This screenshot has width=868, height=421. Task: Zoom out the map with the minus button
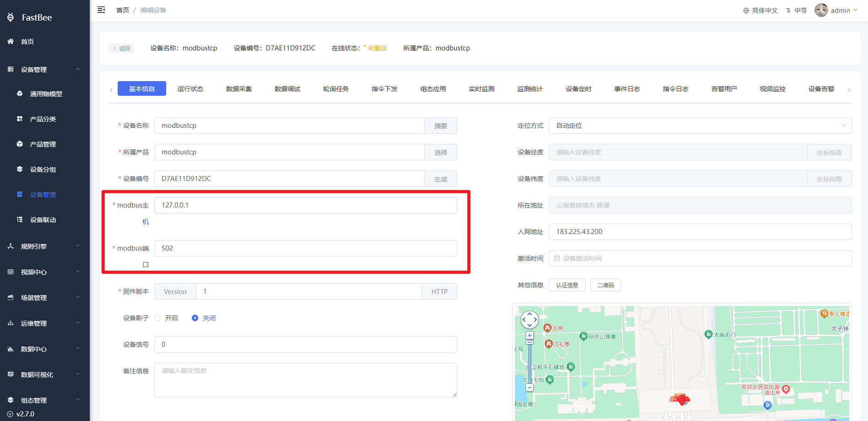530,388
